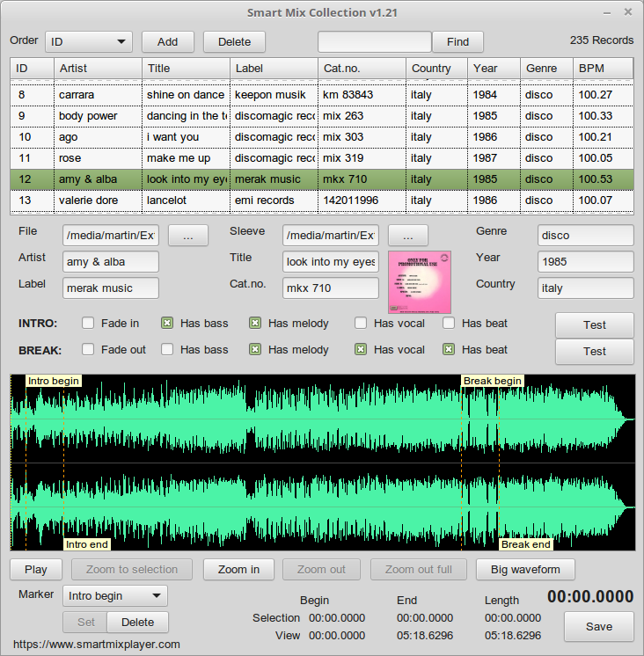Screen dimensions: 644x656
Task: Open the Big waveform view
Action: pyautogui.click(x=524, y=570)
